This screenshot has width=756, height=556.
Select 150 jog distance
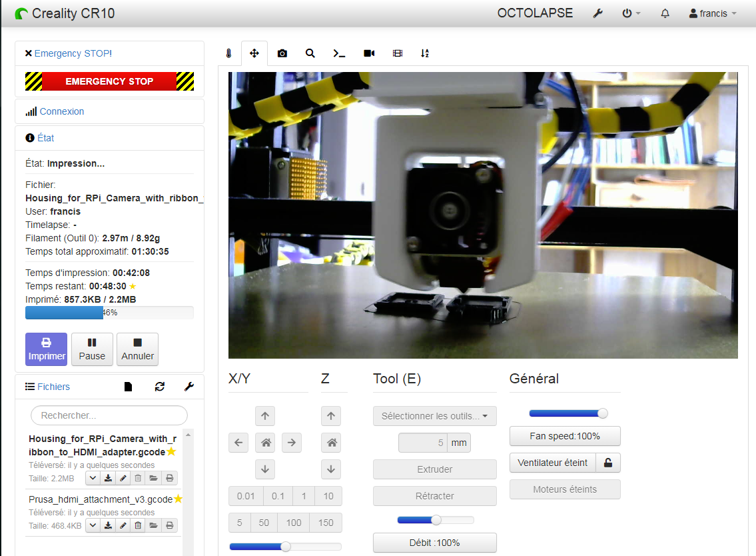click(x=326, y=523)
